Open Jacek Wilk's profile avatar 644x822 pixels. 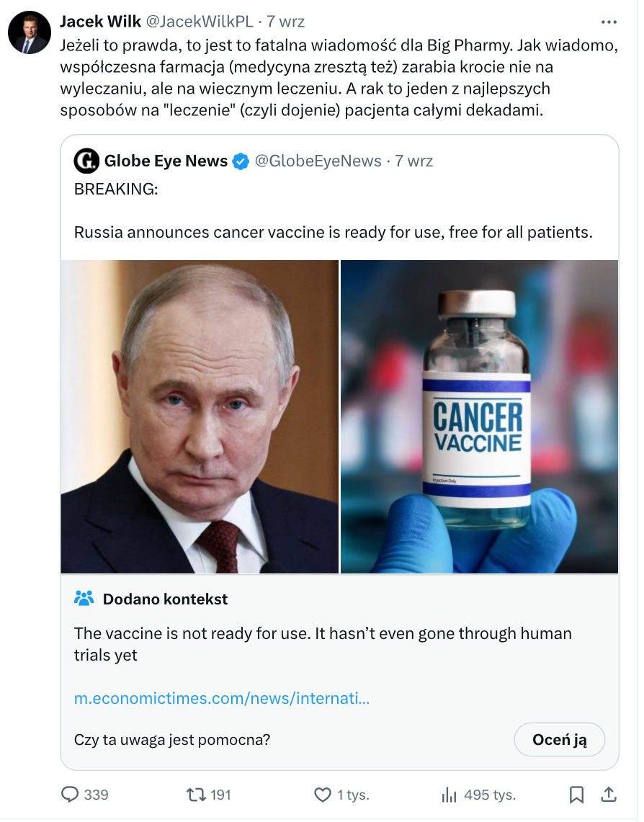pos(30,32)
